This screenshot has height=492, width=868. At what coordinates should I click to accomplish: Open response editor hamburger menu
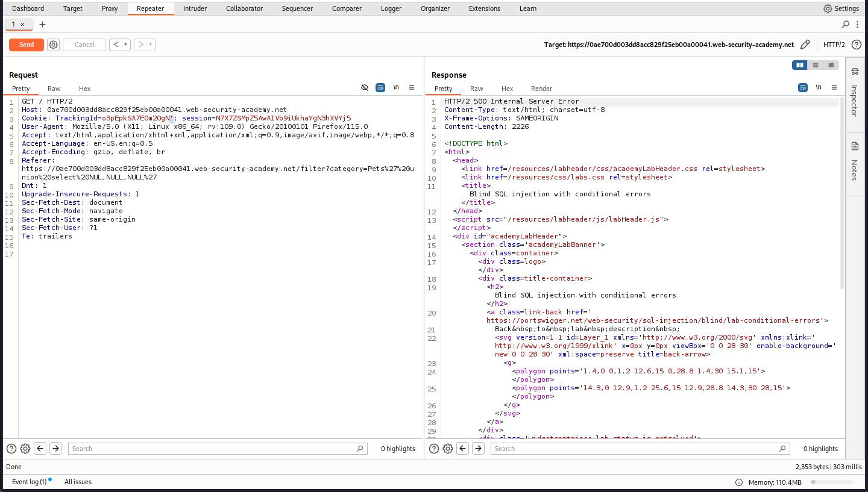tap(834, 87)
